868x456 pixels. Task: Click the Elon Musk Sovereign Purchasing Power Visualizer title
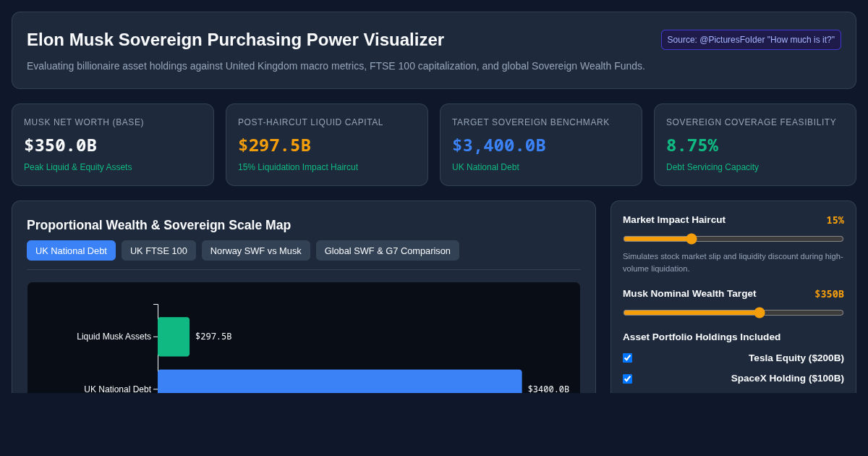(236, 40)
